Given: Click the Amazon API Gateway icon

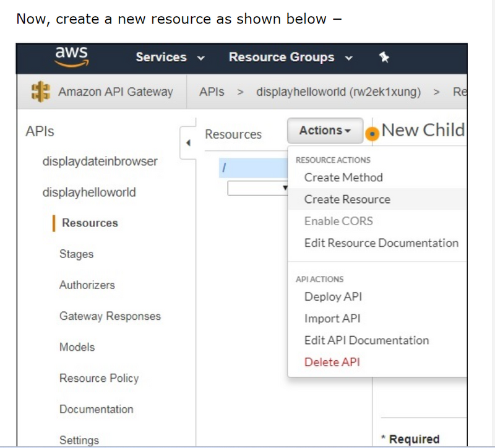Looking at the screenshot, I should (40, 92).
